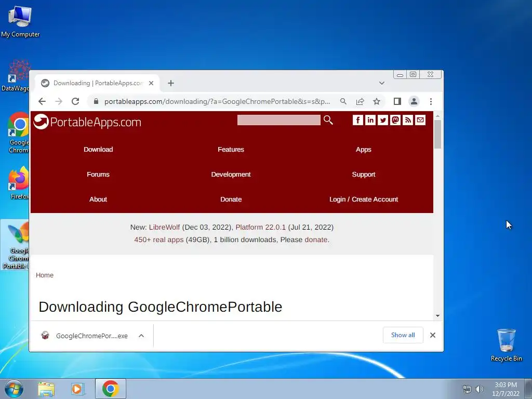This screenshot has height=399, width=532.
Task: Reload the page with the refresh icon
Action: [75, 101]
